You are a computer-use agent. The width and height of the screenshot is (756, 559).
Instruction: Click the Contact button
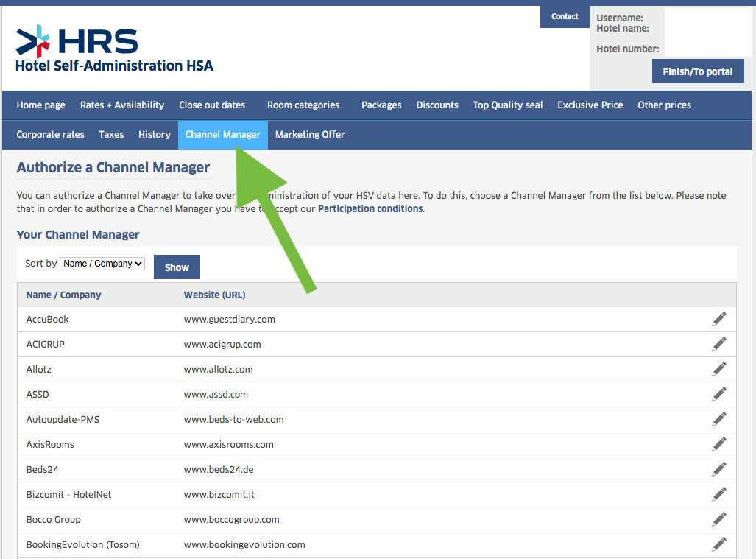coord(565,16)
